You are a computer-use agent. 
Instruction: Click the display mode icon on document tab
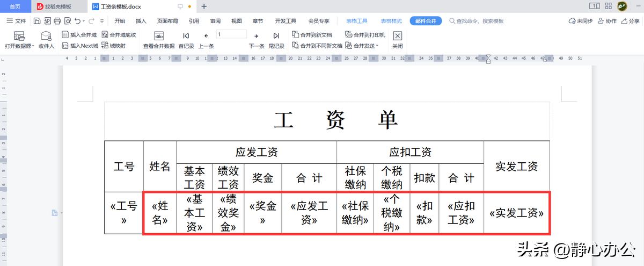[x=180, y=6]
